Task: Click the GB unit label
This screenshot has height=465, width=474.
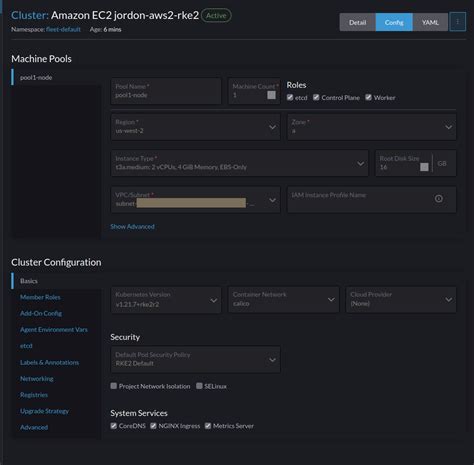Action: (442, 164)
